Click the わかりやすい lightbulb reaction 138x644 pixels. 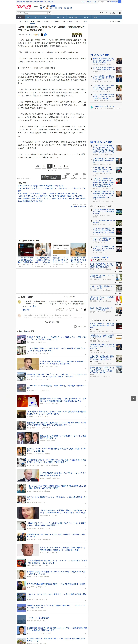(74, 176)
